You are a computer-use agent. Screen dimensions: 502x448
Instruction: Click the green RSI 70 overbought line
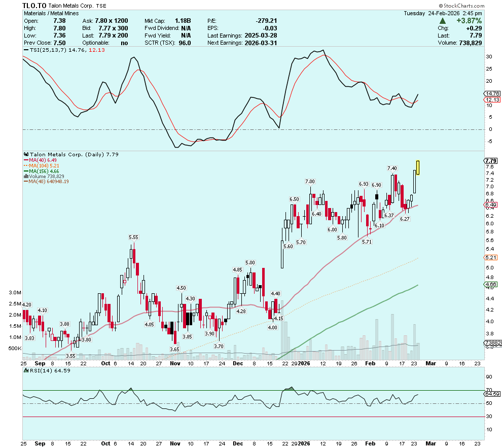tap(253, 390)
